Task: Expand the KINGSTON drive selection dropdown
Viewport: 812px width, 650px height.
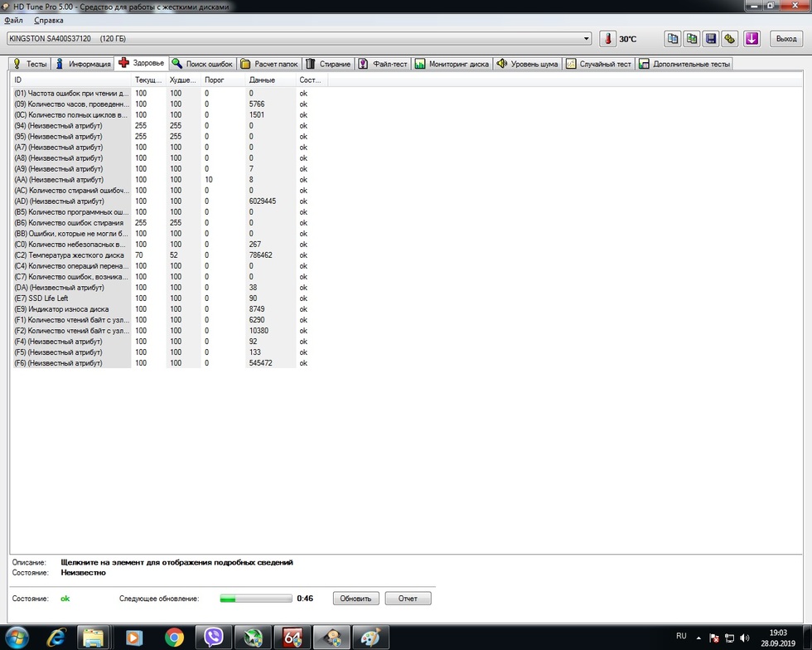Action: pos(587,39)
